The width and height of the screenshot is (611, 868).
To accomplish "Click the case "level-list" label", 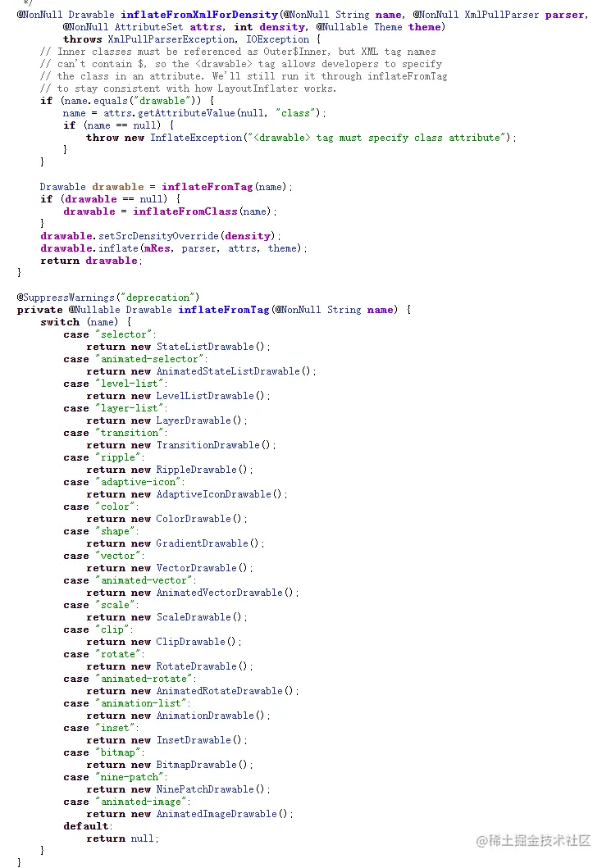I will pos(115,384).
